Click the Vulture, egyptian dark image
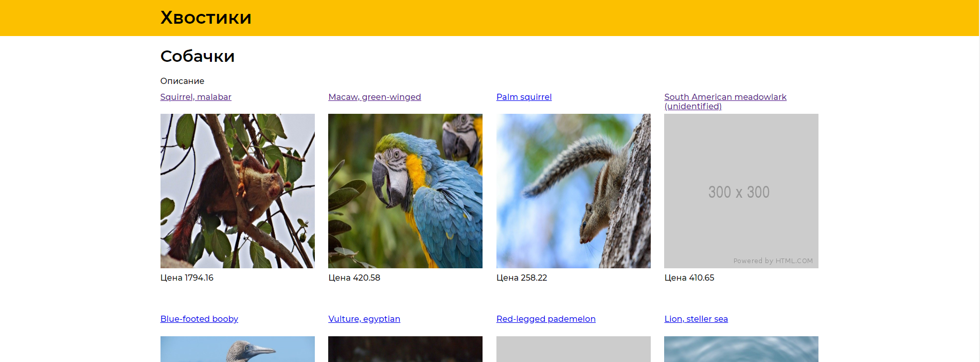 (x=405, y=349)
